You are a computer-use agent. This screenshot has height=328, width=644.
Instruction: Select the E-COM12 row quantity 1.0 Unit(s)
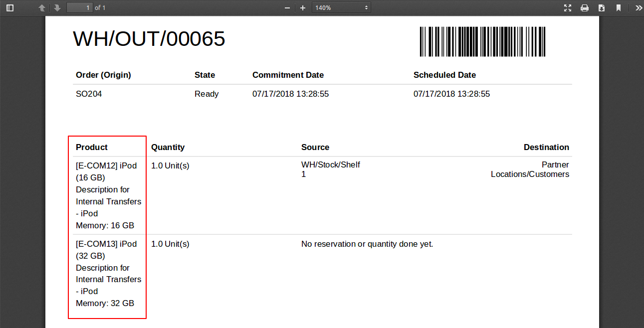click(x=170, y=166)
